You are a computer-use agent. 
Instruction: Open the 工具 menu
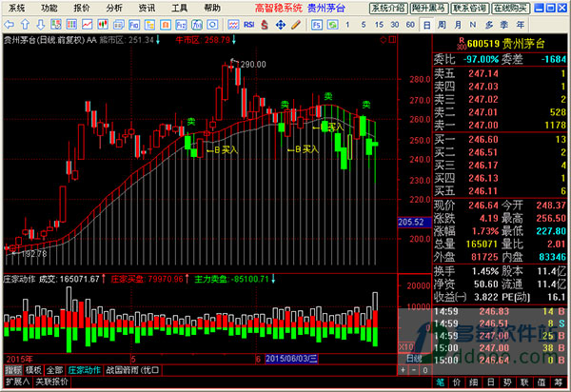(180, 8)
